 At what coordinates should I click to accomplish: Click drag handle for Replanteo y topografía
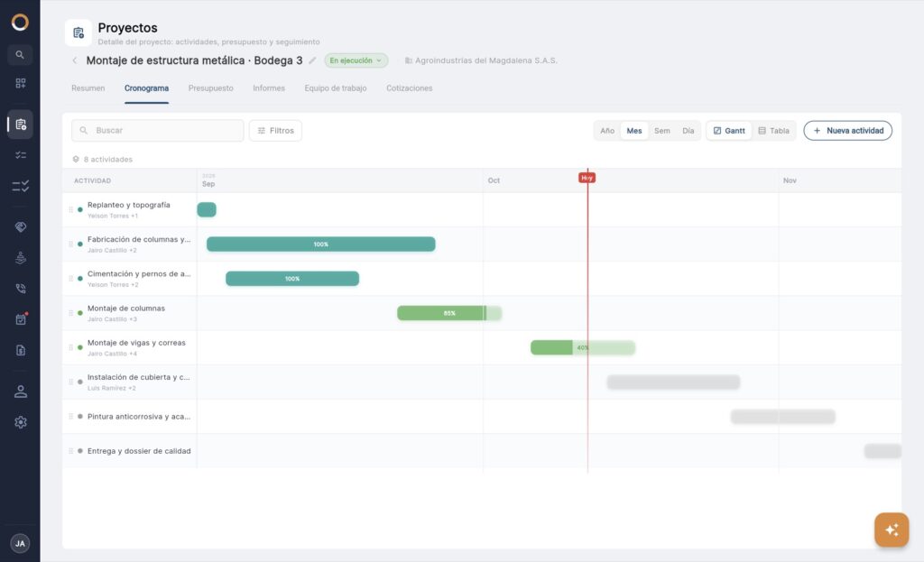pyautogui.click(x=70, y=209)
